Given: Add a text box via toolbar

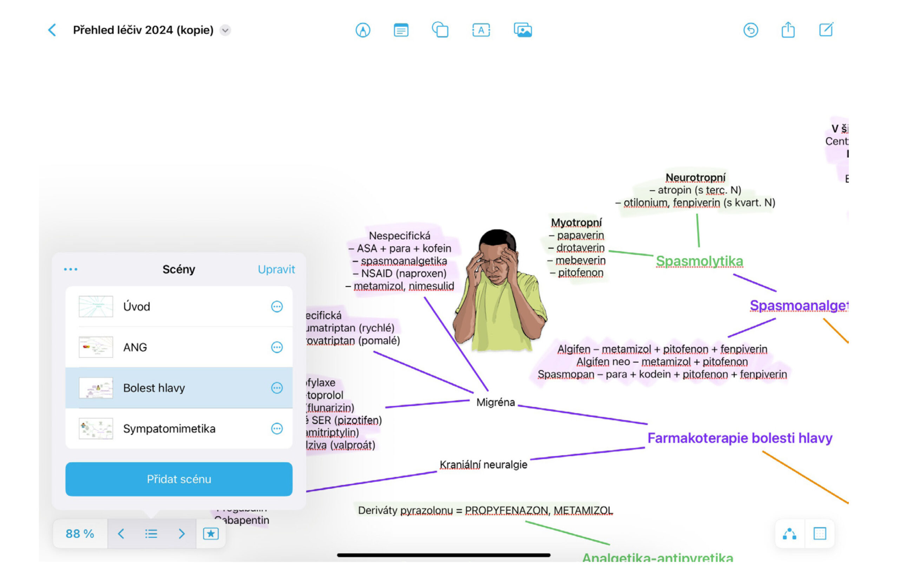Looking at the screenshot, I should point(481,30).
